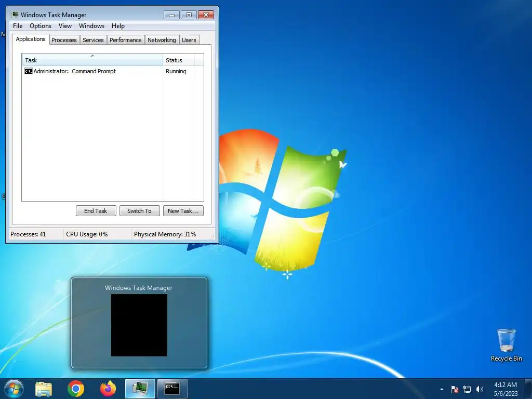Close the Windows Task Manager window
Image resolution: width=532 pixels, height=399 pixels.
click(206, 15)
